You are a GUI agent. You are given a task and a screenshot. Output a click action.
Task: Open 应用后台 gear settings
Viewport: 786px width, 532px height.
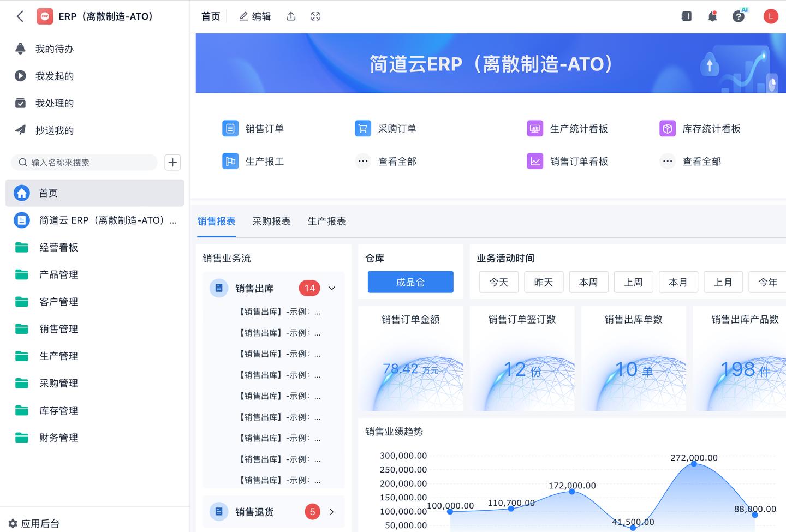34,523
